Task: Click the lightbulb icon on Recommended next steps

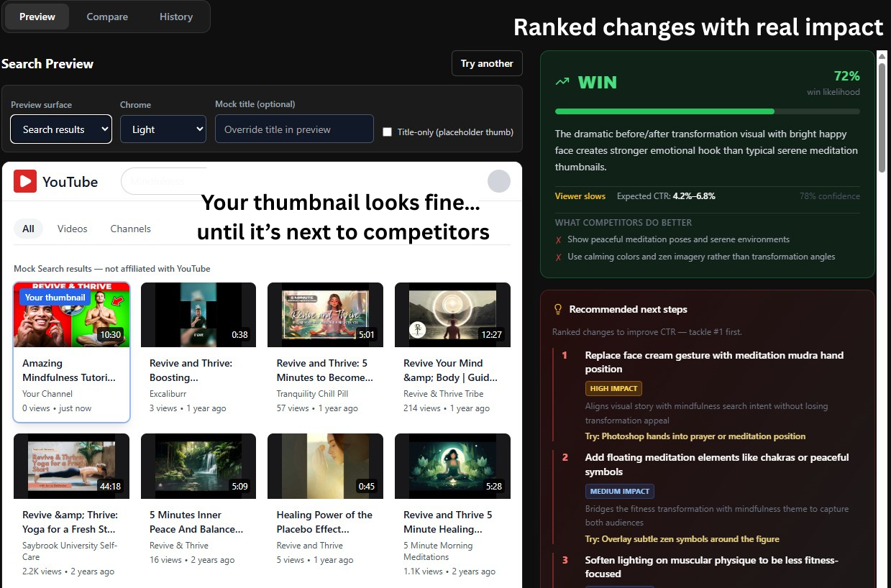Action: [x=557, y=308]
